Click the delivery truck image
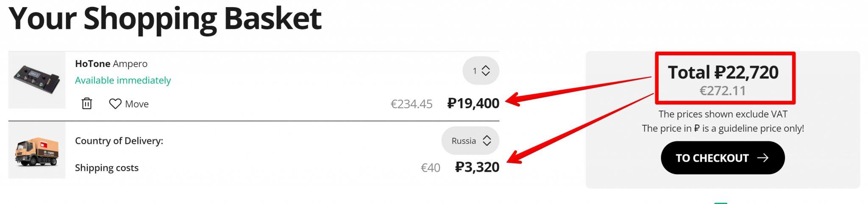Image resolution: width=868 pixels, height=204 pixels. [x=37, y=151]
